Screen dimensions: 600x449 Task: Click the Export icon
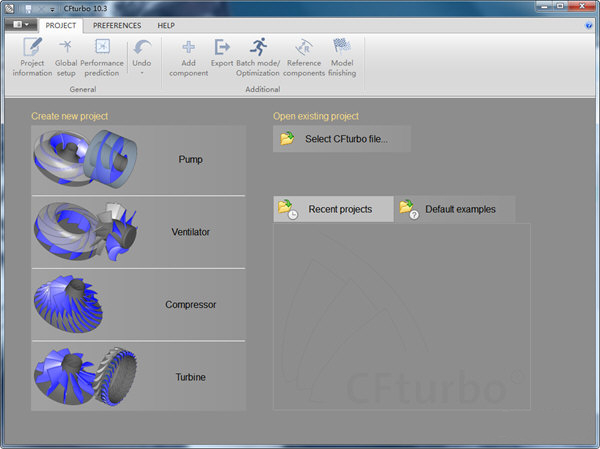pos(222,57)
